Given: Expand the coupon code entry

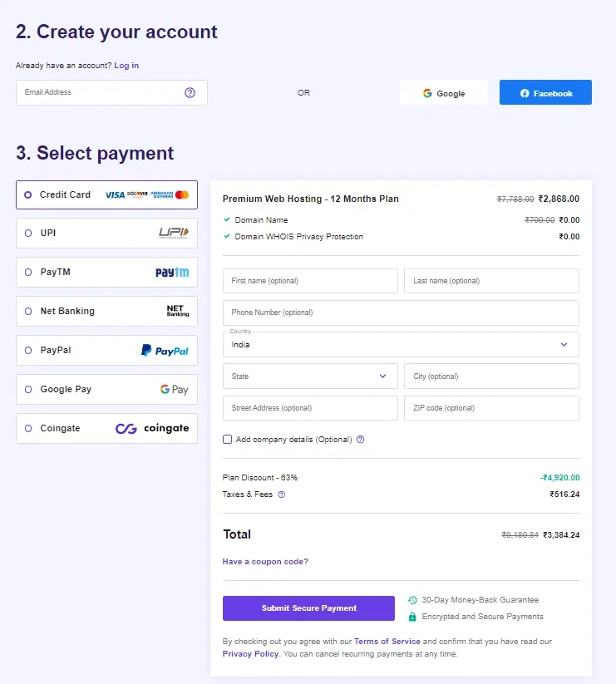Looking at the screenshot, I should tap(265, 562).
